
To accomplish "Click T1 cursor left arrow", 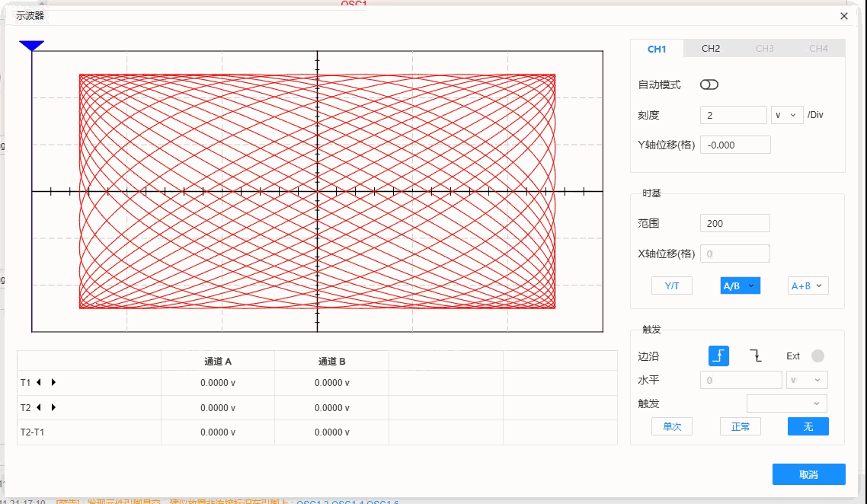I will (39, 383).
